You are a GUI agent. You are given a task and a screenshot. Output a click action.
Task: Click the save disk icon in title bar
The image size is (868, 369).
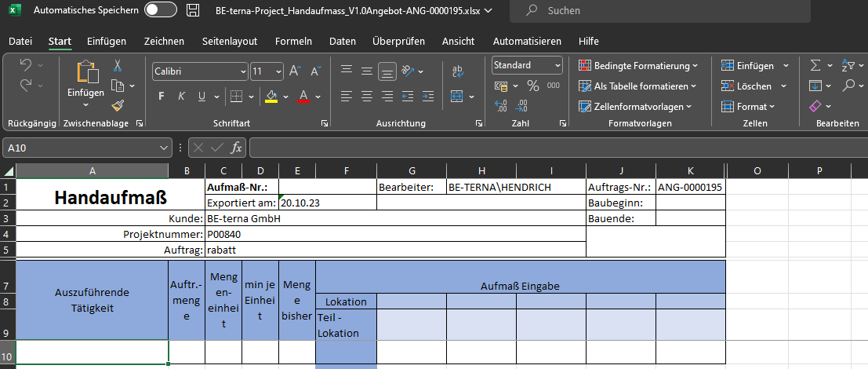click(x=193, y=10)
